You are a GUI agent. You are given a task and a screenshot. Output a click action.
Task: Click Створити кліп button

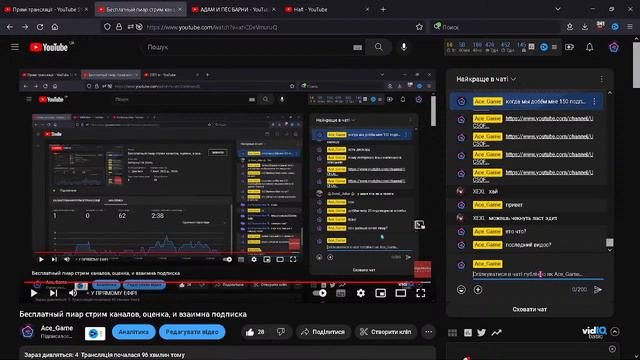pos(385,332)
